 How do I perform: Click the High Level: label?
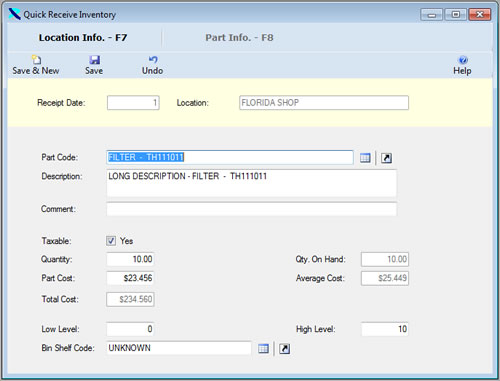(x=316, y=329)
